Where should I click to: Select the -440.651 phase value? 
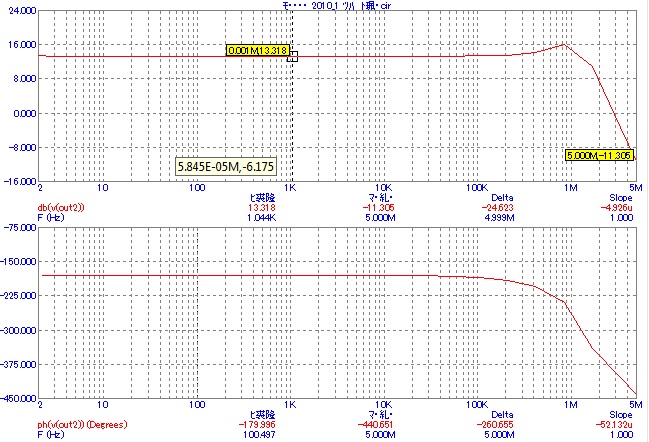coord(375,424)
